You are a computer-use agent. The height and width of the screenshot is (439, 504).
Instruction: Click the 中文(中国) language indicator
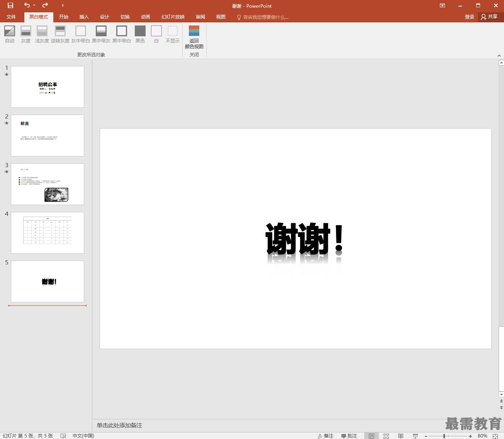point(83,436)
